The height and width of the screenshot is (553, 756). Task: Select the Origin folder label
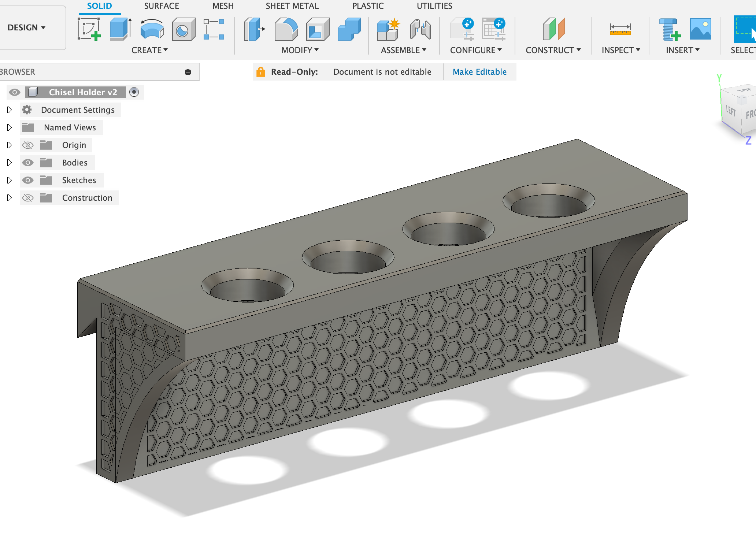(x=74, y=145)
